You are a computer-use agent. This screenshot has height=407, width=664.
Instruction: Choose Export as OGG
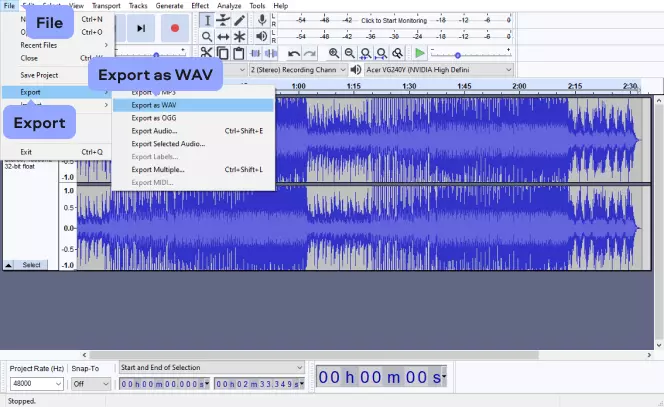click(193, 118)
